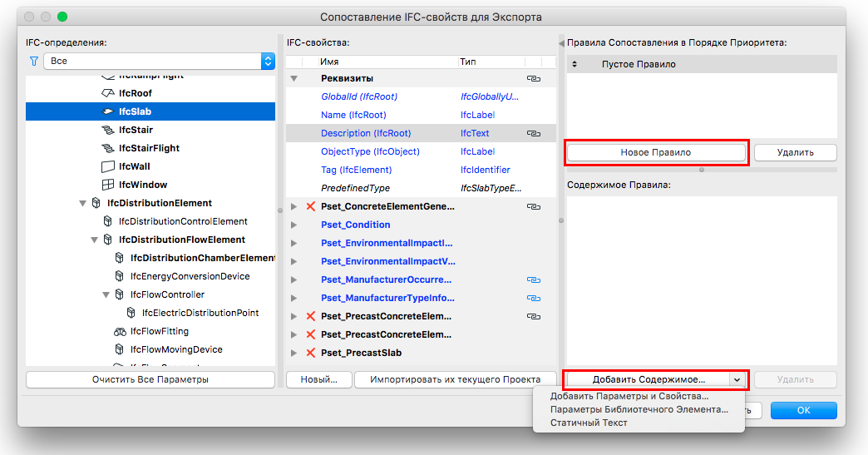Click the chain-link icon on the Description row
The image size is (868, 455).
point(534,133)
